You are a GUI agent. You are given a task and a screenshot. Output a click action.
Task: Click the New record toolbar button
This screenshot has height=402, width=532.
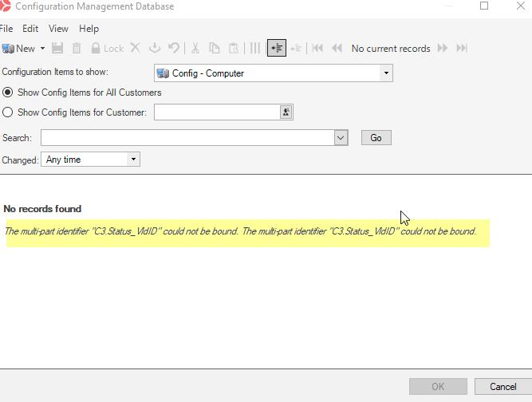click(18, 49)
